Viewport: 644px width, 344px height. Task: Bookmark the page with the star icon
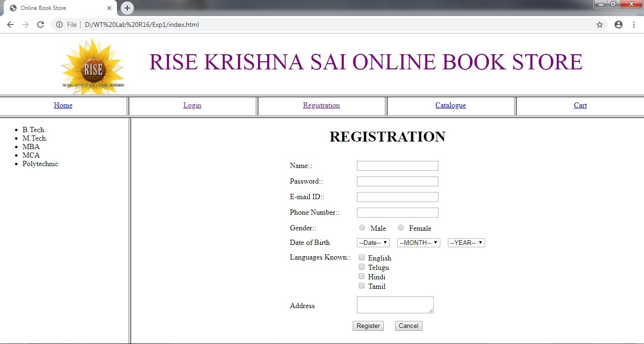(599, 24)
